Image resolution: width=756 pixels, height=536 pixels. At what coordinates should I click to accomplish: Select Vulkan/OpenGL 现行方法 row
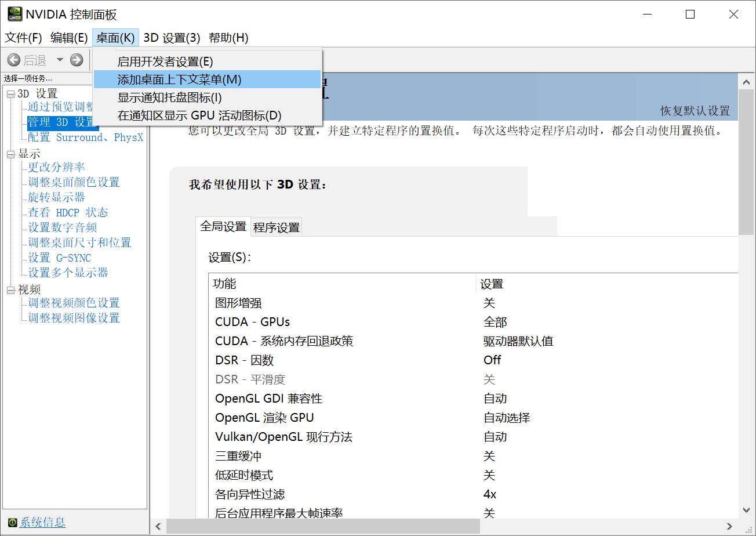[x=473, y=437]
